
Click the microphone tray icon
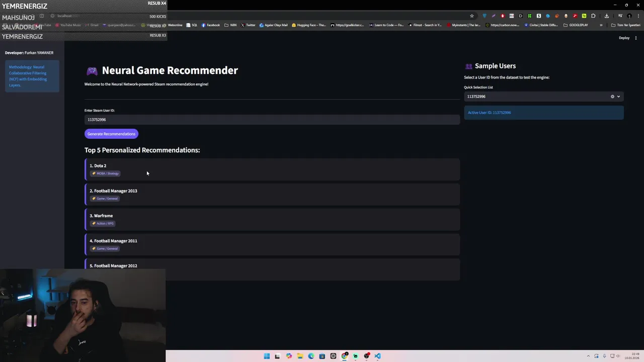click(604, 356)
